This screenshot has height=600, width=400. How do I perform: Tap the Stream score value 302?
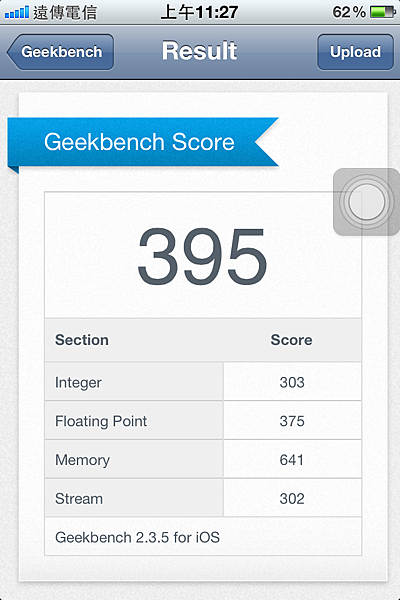coord(292,499)
